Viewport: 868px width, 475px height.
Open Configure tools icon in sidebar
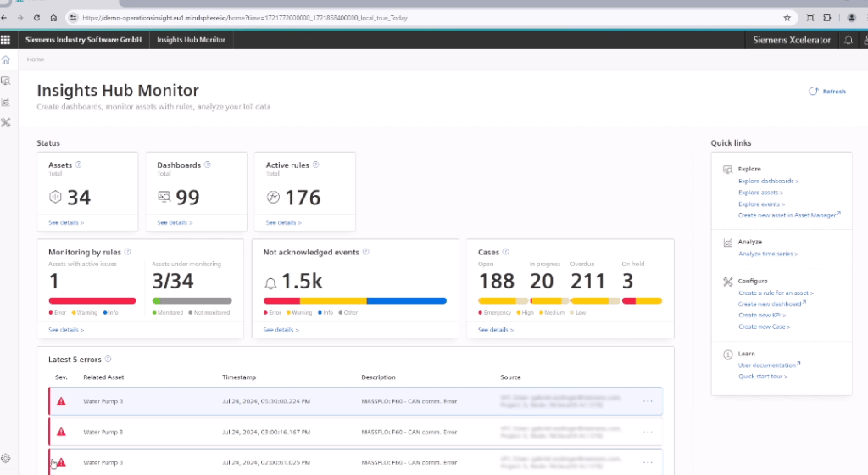click(6, 123)
